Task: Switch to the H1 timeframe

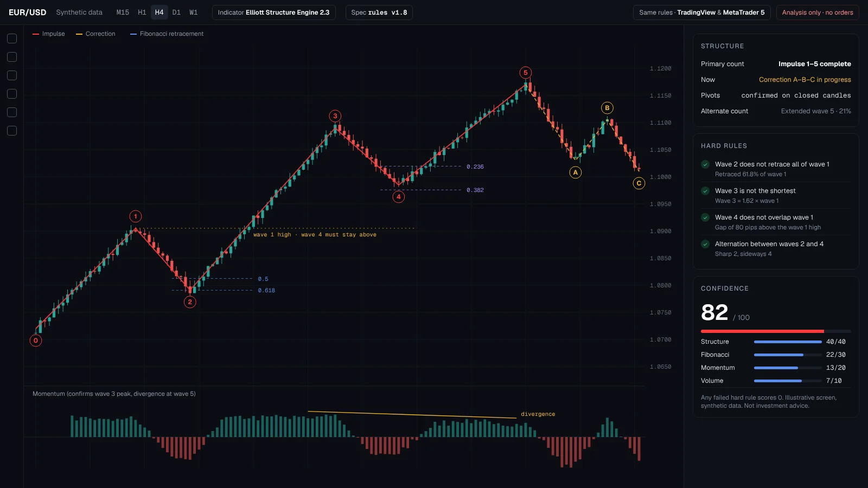Action: coord(142,12)
